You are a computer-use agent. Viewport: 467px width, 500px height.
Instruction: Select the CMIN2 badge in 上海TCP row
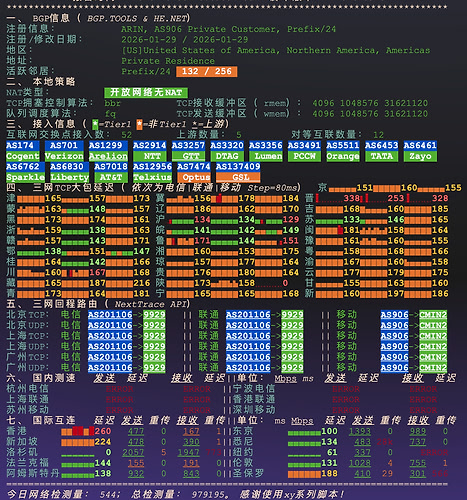(x=433, y=336)
